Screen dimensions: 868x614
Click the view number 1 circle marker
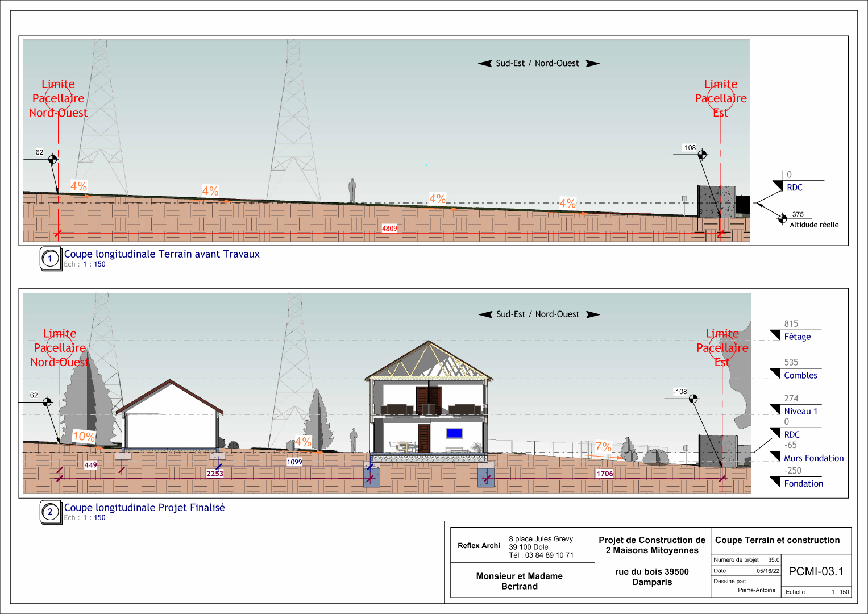tap(50, 259)
